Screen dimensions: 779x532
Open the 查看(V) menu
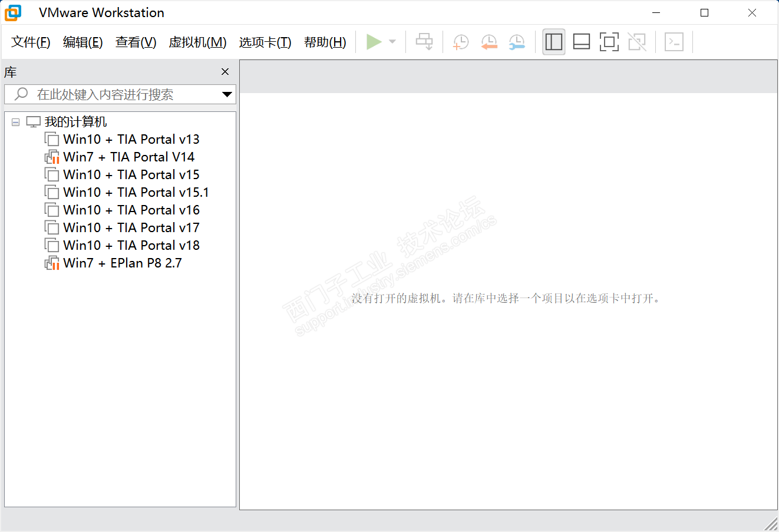coord(136,42)
